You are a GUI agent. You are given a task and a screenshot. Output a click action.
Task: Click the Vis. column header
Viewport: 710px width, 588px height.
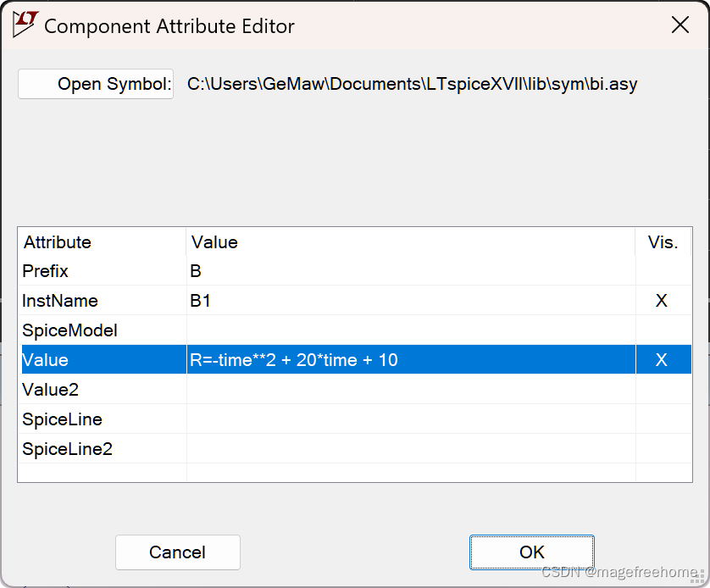pos(663,242)
